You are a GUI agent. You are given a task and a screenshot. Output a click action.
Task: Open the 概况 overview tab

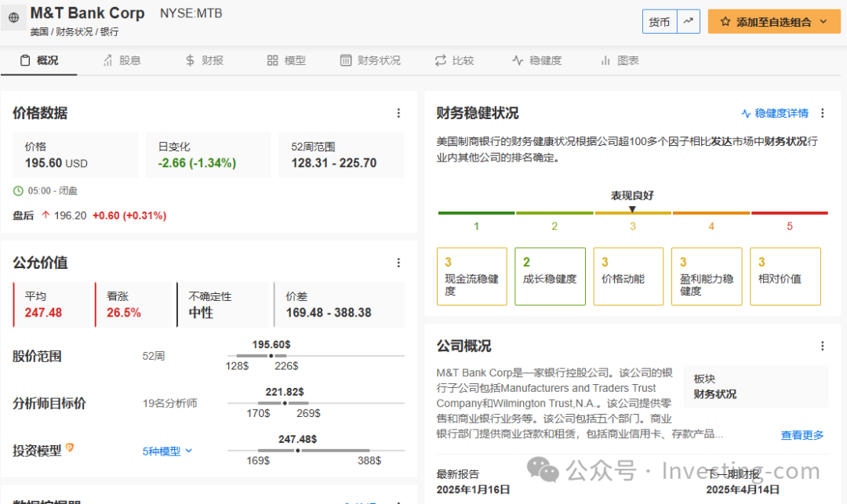[39, 60]
